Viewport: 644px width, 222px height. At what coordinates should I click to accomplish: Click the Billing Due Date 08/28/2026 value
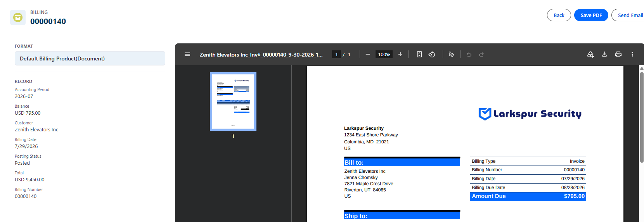[573, 188]
